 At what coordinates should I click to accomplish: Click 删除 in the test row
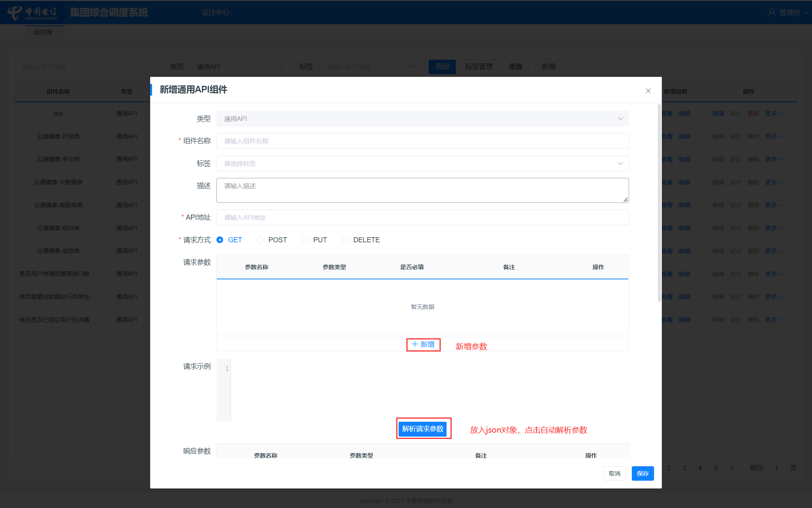pos(753,114)
